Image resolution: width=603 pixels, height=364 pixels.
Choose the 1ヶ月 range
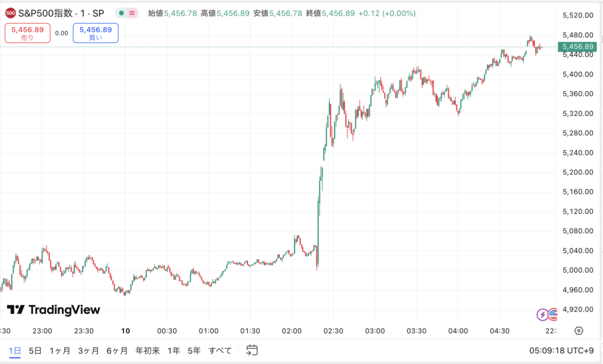(x=60, y=350)
